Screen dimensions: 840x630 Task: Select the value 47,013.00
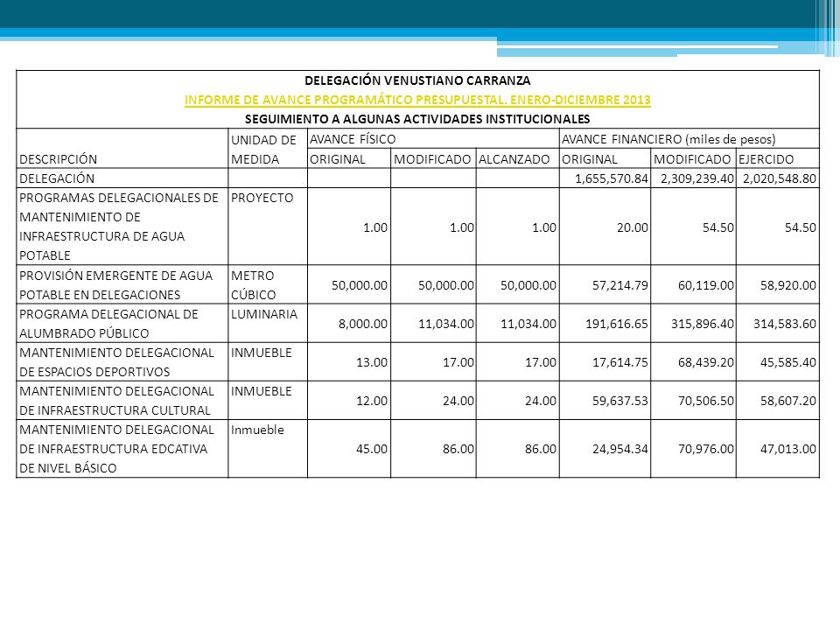point(788,449)
